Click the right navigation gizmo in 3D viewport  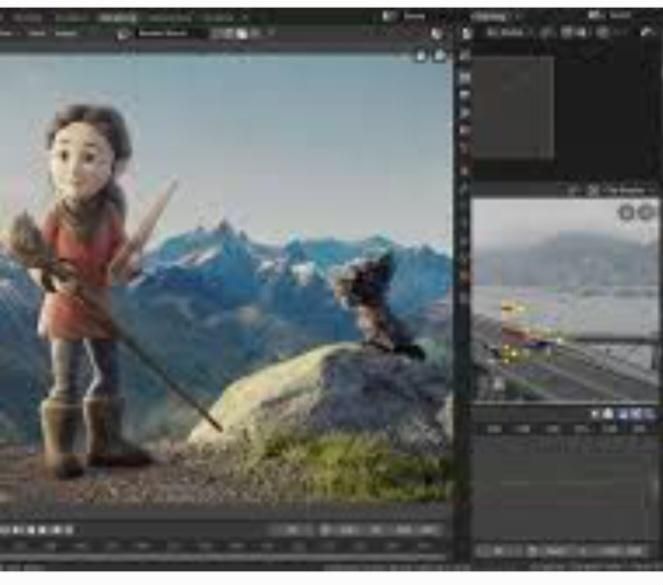click(646, 213)
